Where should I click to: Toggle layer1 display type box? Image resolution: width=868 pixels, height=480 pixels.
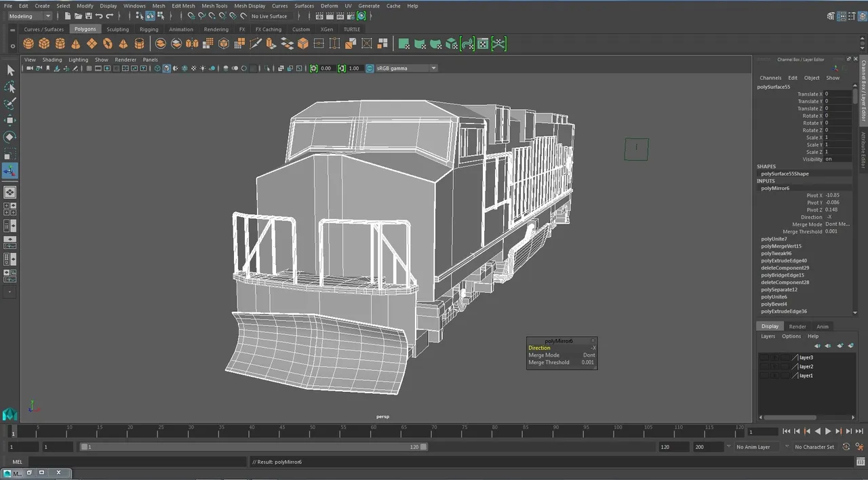click(785, 375)
